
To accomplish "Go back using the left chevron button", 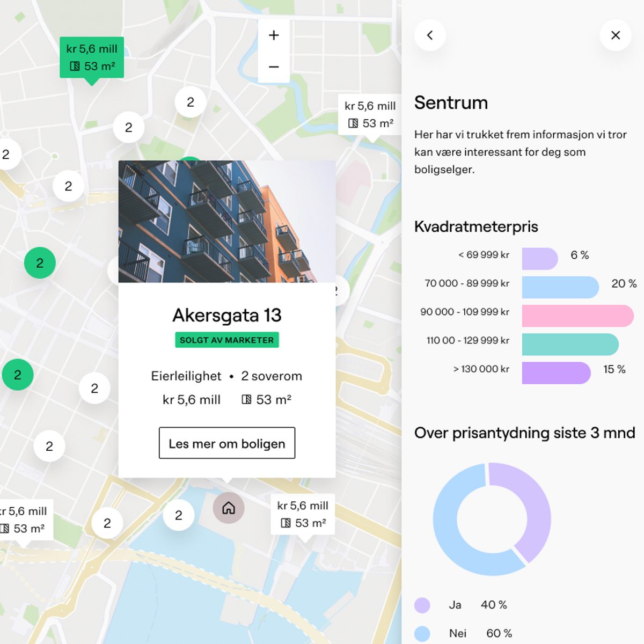I will coord(430,35).
